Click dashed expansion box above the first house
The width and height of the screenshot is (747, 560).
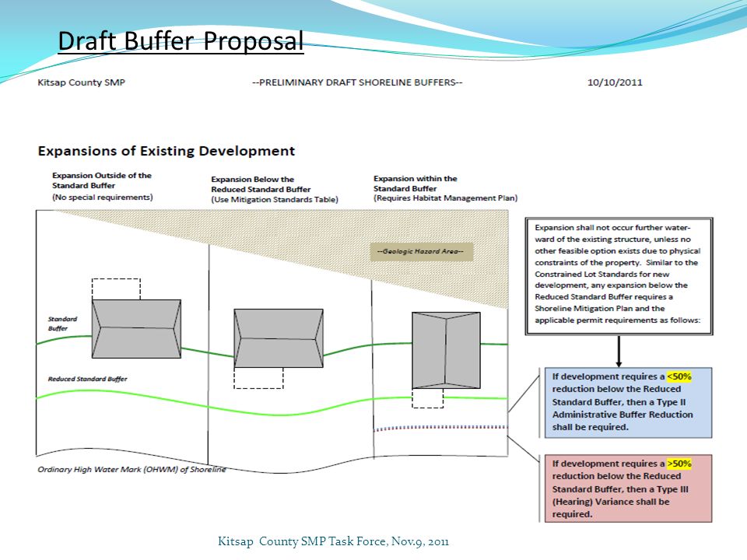coord(116,289)
